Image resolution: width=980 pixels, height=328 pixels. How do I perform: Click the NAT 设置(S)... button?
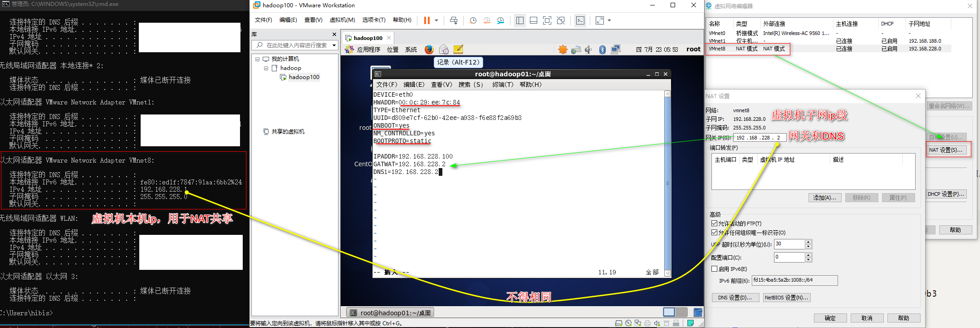[946, 150]
